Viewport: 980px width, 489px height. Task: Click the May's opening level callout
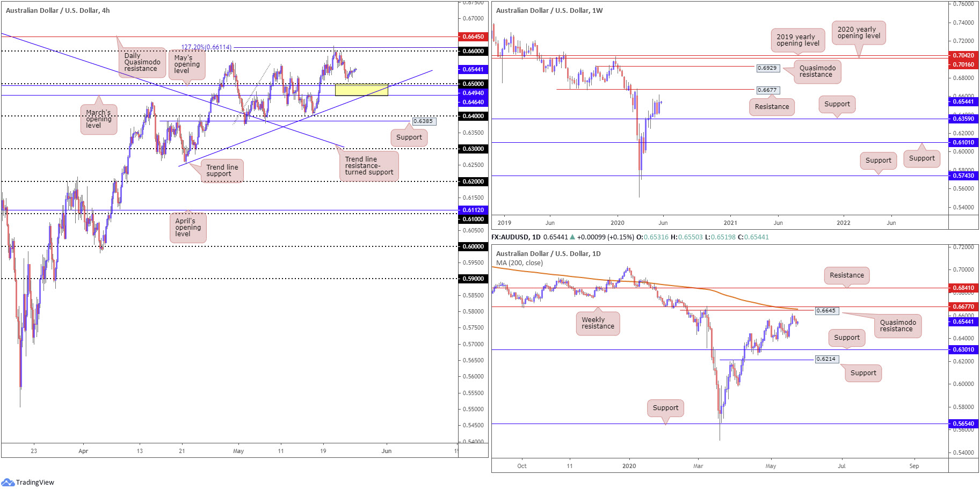tap(187, 64)
